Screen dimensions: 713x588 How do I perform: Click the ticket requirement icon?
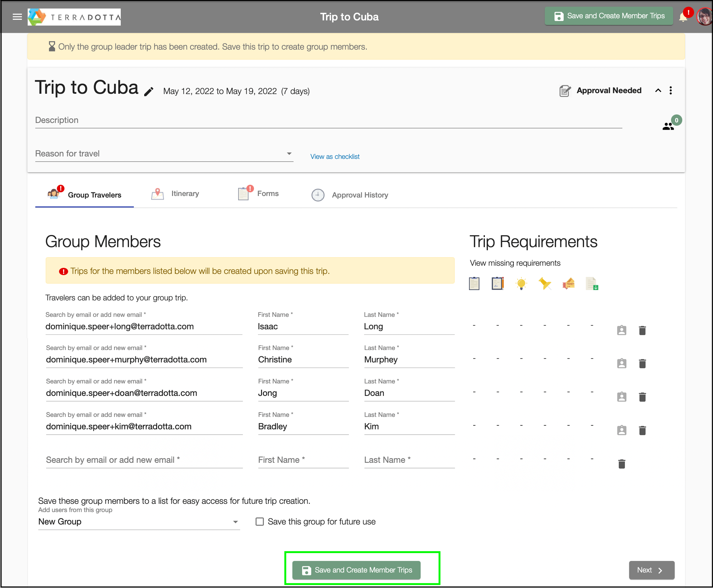pyautogui.click(x=569, y=284)
